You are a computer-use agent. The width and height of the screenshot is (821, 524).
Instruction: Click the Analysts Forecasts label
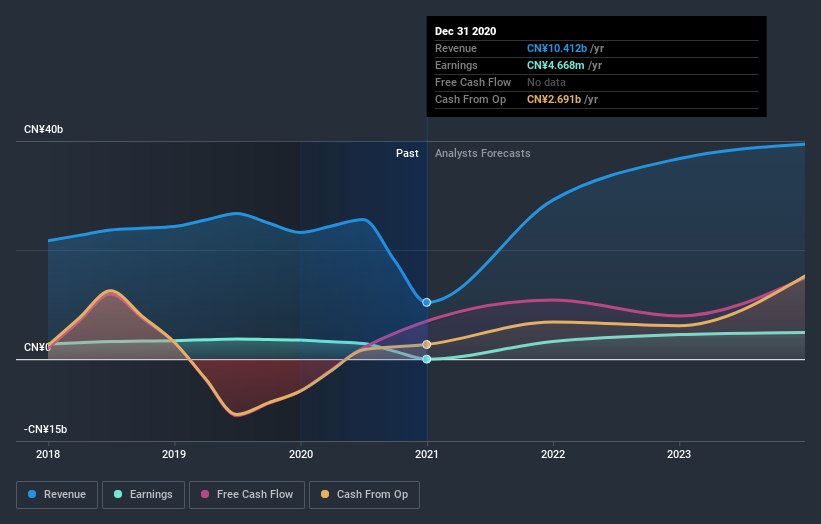pos(483,153)
